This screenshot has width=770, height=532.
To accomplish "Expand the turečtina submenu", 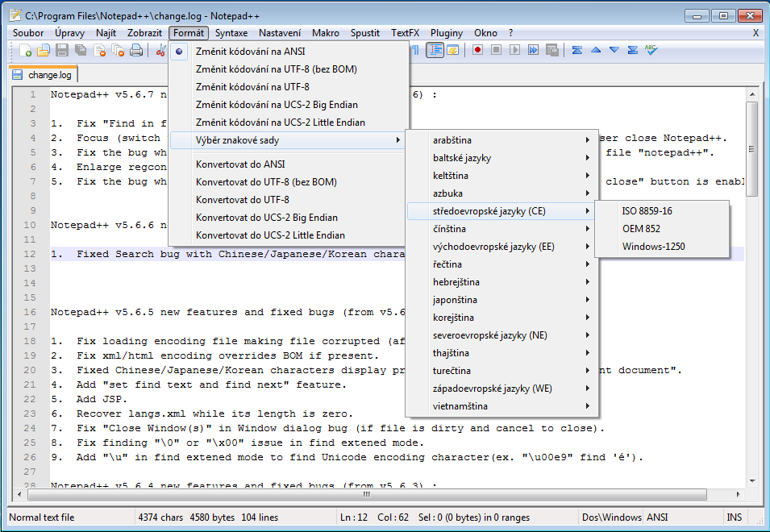I will [x=502, y=371].
